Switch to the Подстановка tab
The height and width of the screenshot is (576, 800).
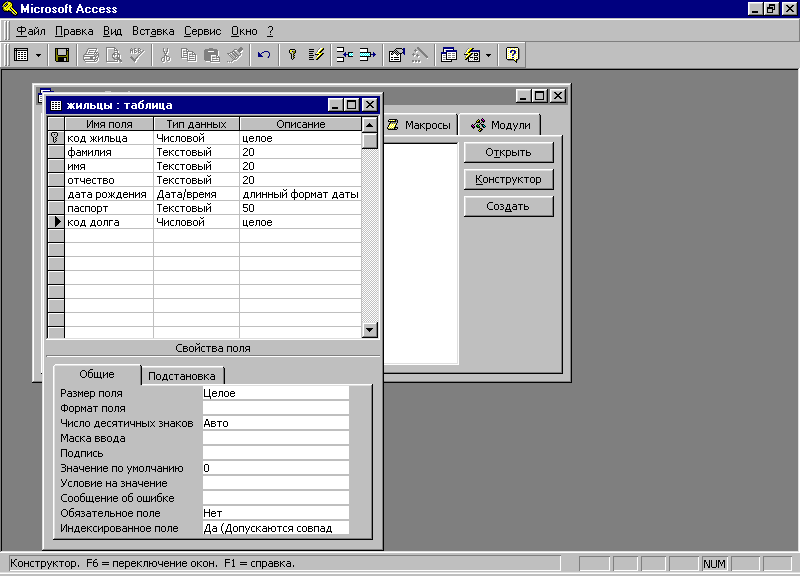coord(182,376)
